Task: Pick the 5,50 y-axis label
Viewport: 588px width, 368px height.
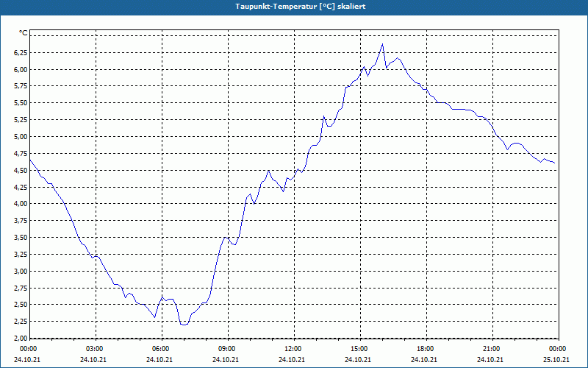Action: 21,103
